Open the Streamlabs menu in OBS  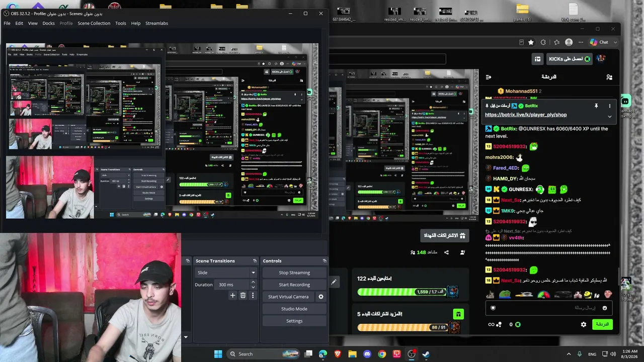157,23
